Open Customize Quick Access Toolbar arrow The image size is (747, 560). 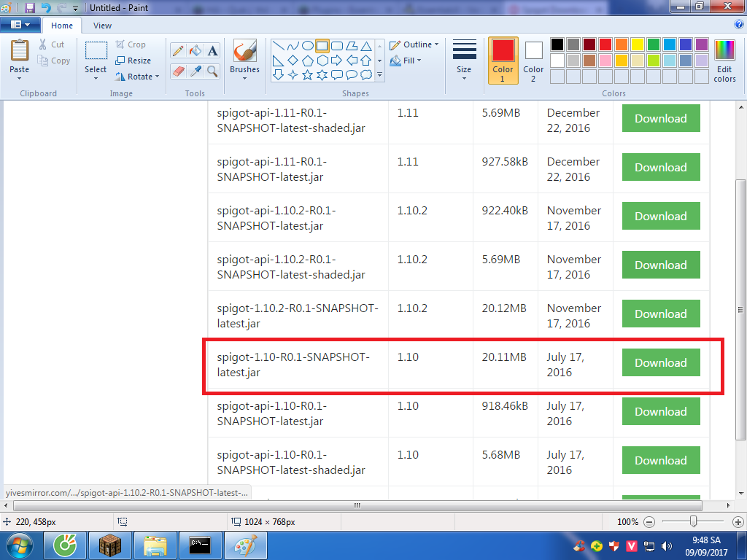[x=75, y=8]
